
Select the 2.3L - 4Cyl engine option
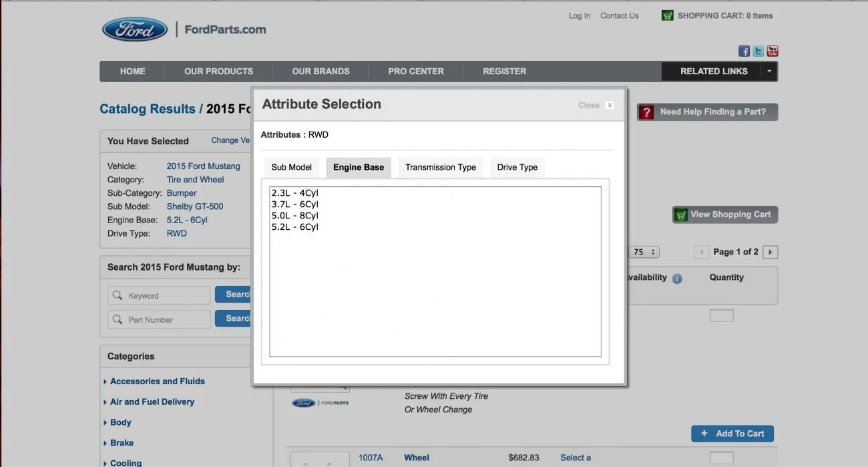[x=295, y=193]
